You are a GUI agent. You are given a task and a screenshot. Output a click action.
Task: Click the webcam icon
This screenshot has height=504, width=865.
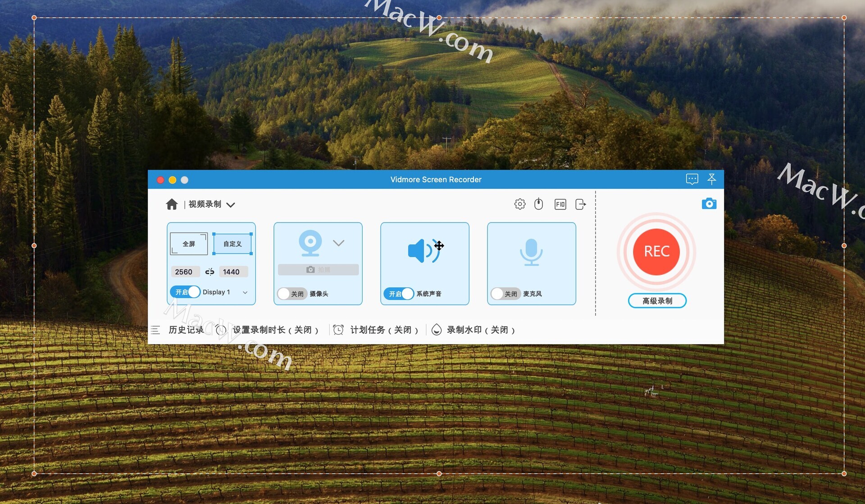pos(310,243)
